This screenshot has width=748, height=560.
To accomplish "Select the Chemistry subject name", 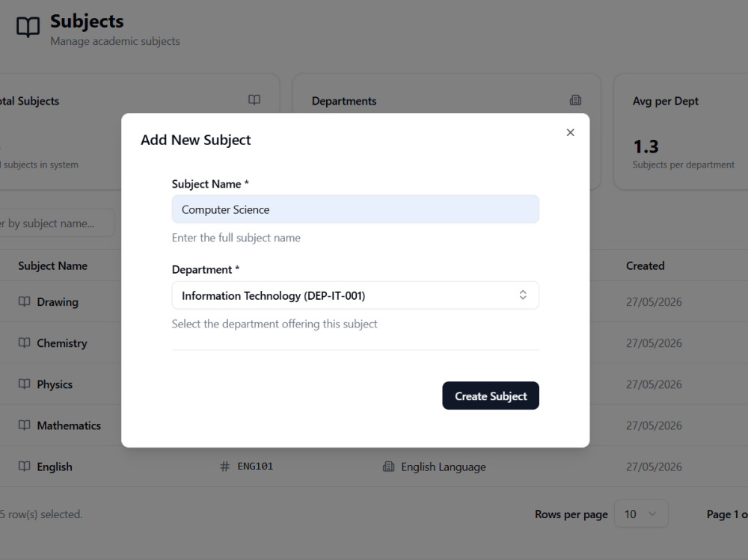I will (x=62, y=343).
